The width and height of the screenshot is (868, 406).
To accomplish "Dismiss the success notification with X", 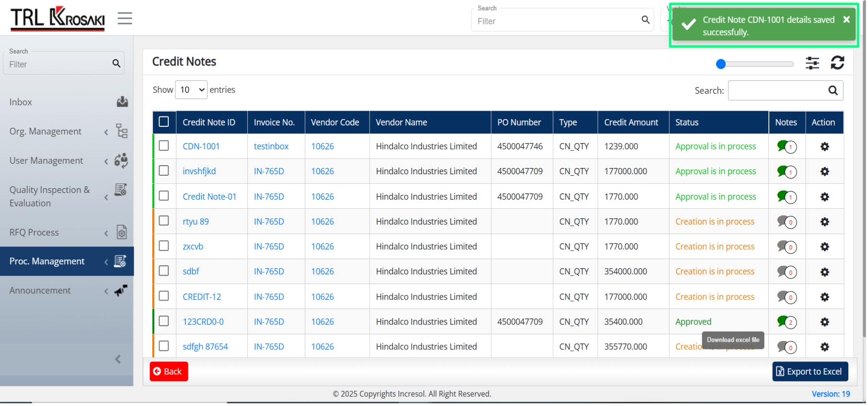I will pyautogui.click(x=846, y=20).
